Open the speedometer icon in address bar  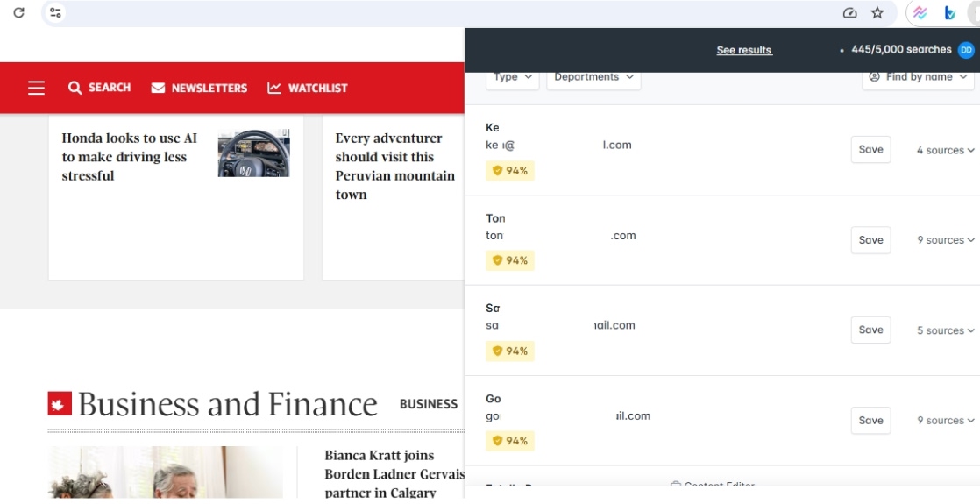tap(849, 12)
